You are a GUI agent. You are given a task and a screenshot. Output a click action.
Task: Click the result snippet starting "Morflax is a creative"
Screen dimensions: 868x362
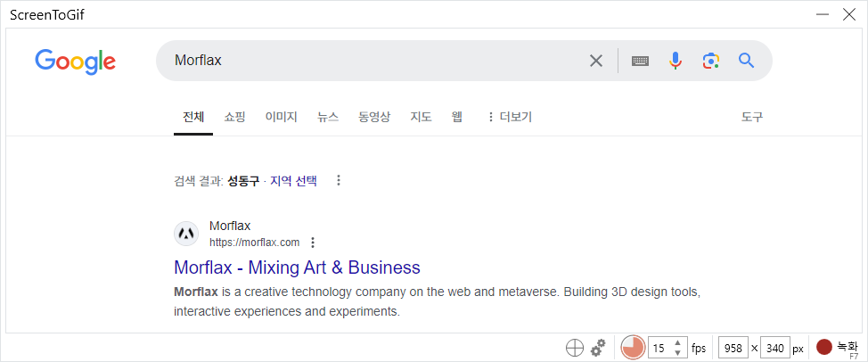438,301
